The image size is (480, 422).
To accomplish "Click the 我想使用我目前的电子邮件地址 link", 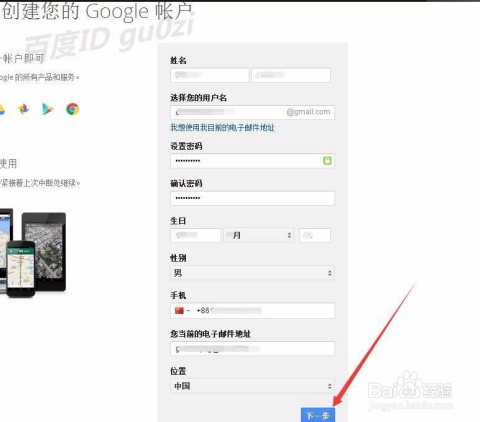I will pos(222,128).
